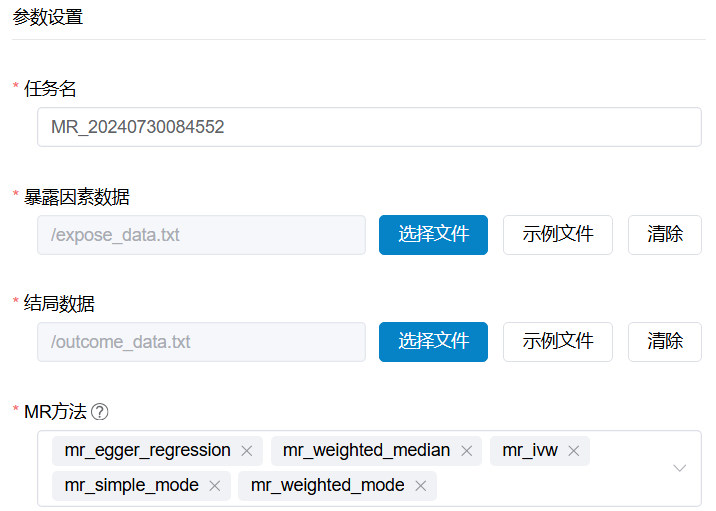Clear the 暴露因素数据 file
This screenshot has height=511, width=716.
[664, 235]
